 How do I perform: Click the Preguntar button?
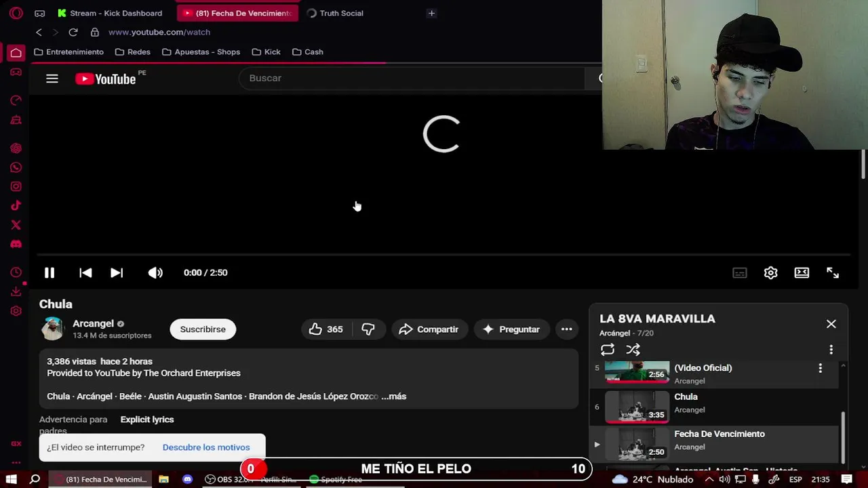click(511, 329)
